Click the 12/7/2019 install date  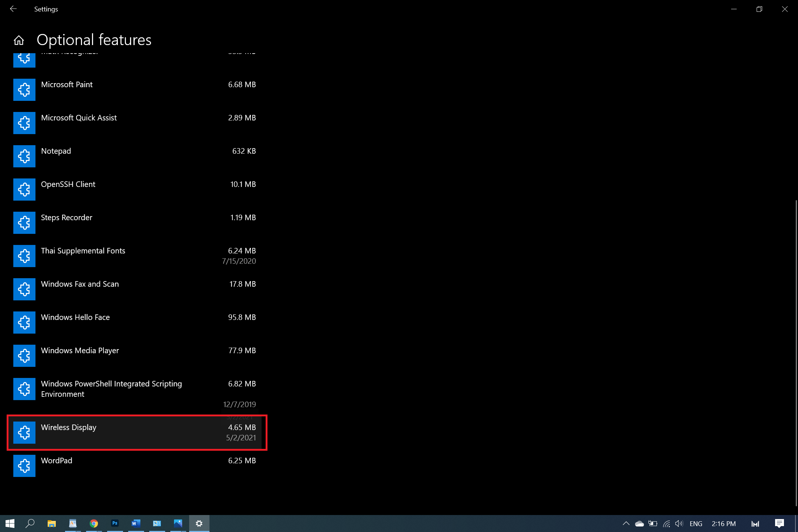pyautogui.click(x=240, y=405)
